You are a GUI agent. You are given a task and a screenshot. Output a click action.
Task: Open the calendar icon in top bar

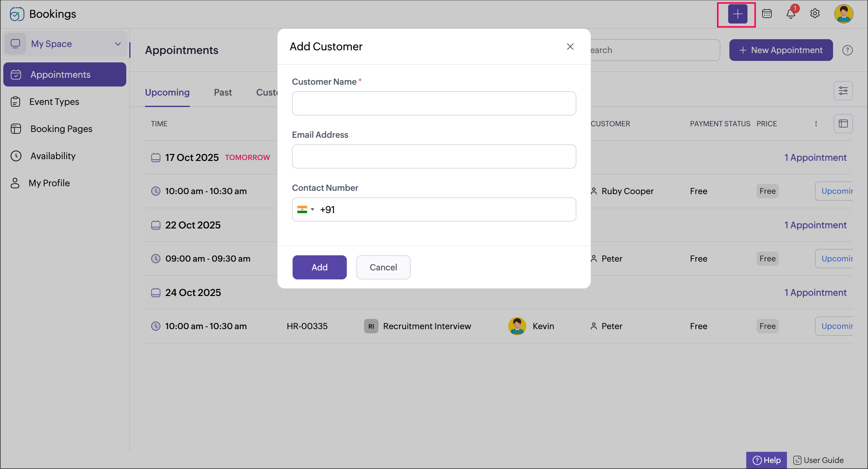766,14
